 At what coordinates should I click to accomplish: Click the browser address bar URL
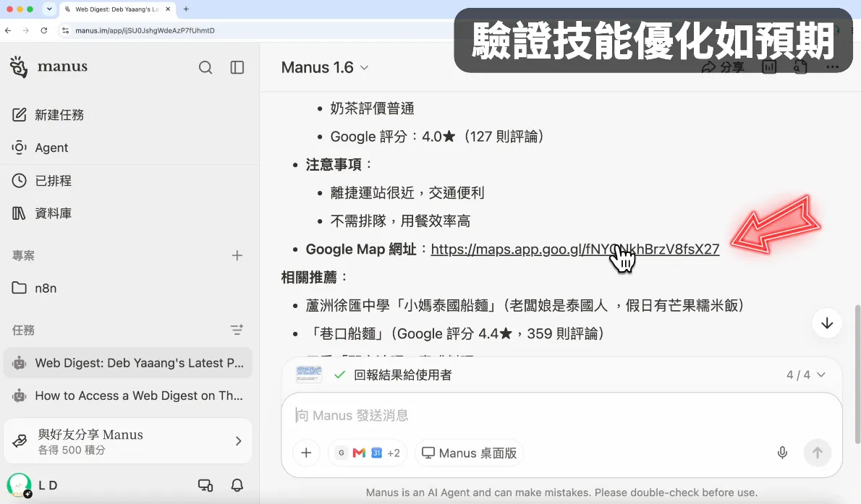pyautogui.click(x=145, y=31)
